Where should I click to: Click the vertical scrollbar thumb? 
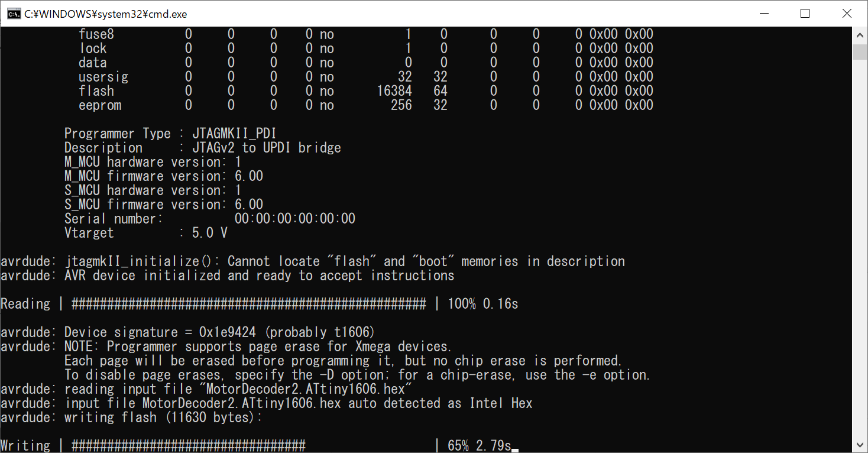point(860,51)
